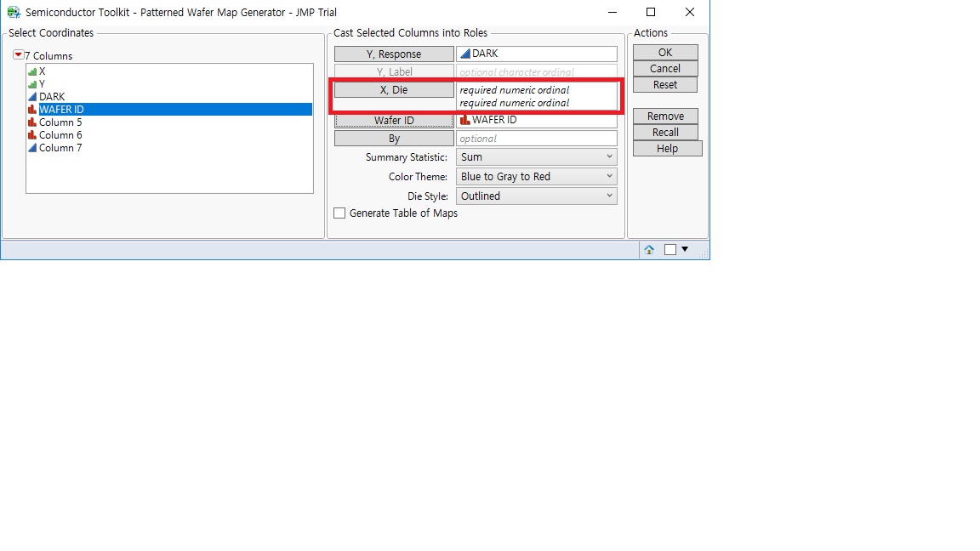Enable the Generate Table of Maps checkbox

pos(339,213)
